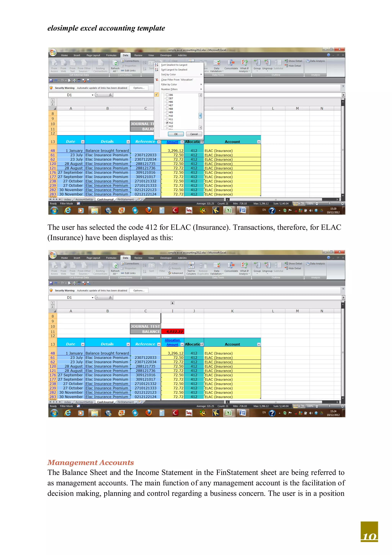Open Data Analysis in lower Excel window
This screenshot has width=392, height=555.
point(315,263)
